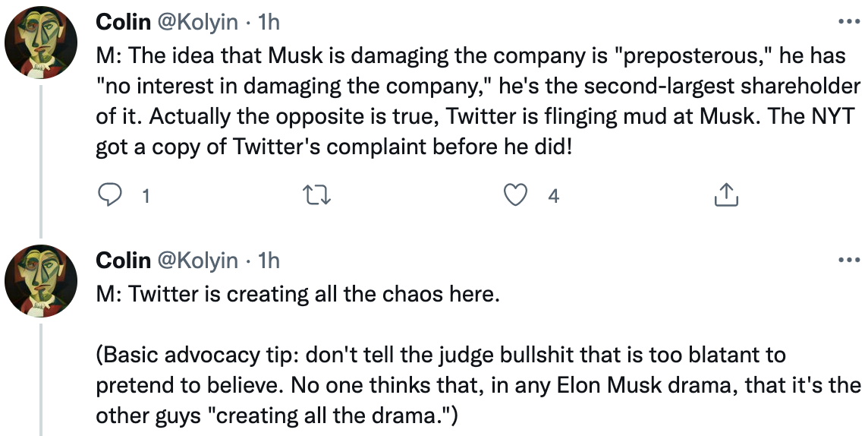The width and height of the screenshot is (868, 436).
Task: Click the like count showing 4
Action: (553, 195)
